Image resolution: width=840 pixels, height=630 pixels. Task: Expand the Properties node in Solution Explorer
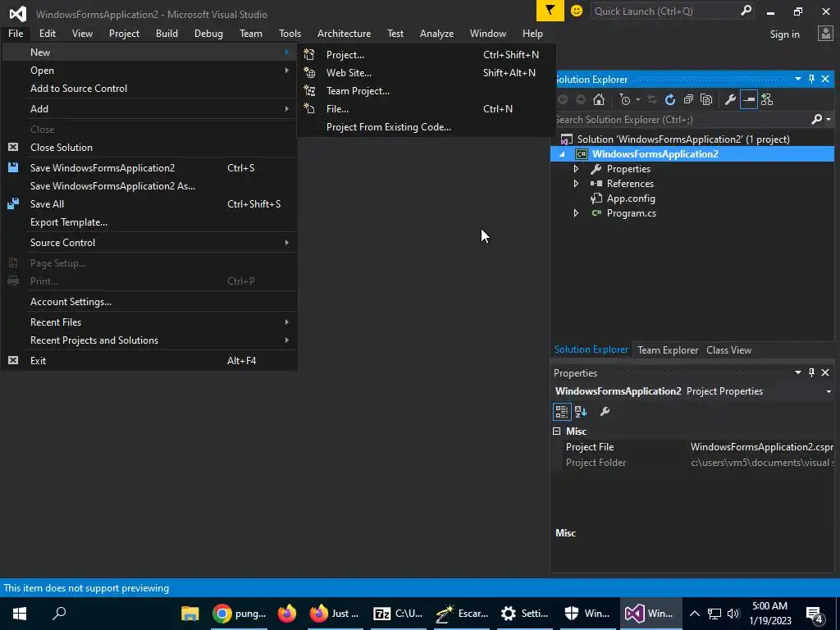tap(576, 169)
